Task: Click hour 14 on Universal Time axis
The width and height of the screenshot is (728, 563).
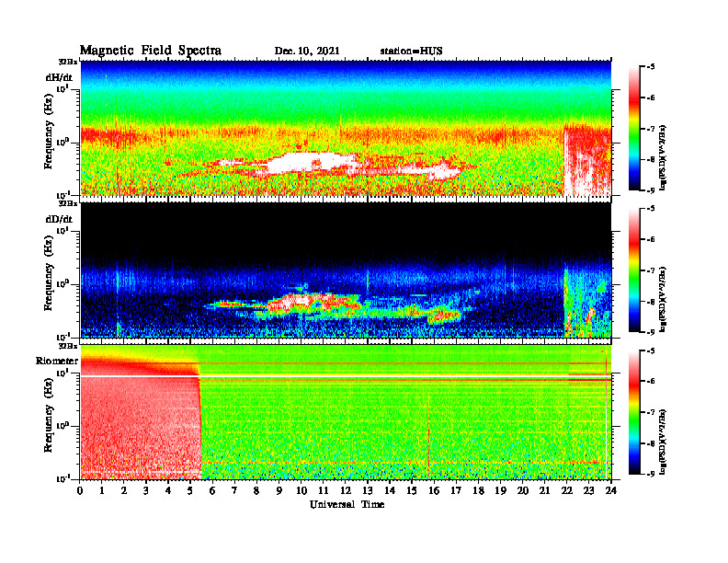Action: (x=390, y=490)
